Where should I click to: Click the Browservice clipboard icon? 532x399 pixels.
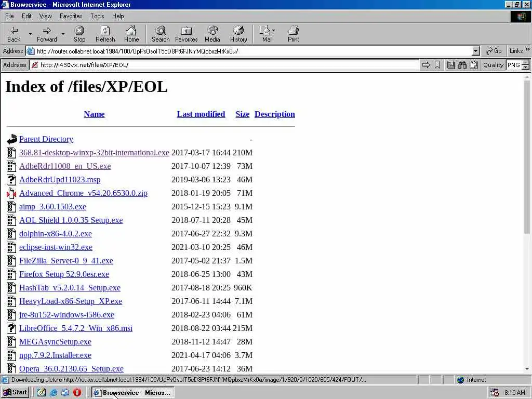click(474, 65)
